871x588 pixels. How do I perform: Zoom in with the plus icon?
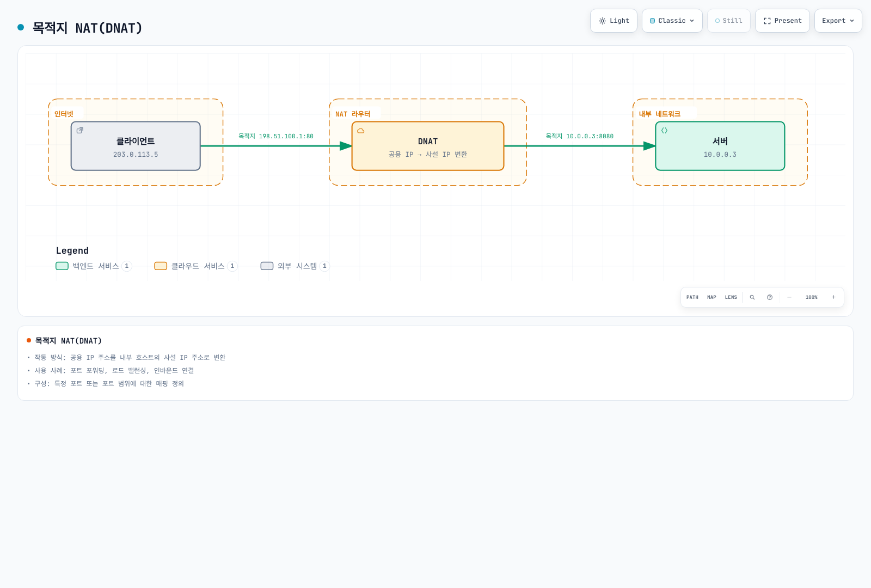pyautogui.click(x=833, y=297)
